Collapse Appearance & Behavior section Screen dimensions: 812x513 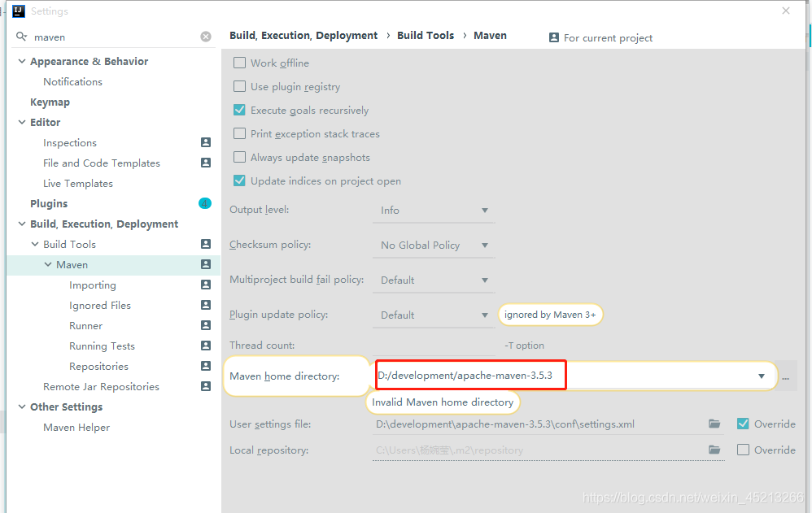coord(22,61)
